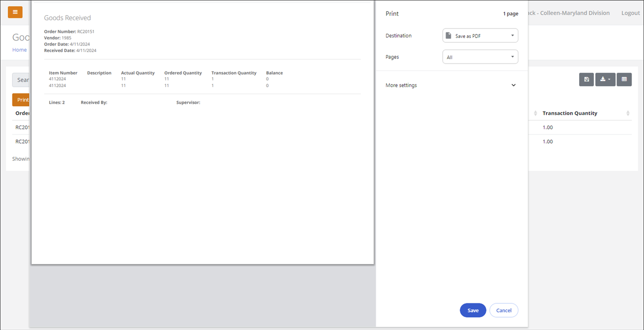Click the orange Print button

click(x=21, y=100)
